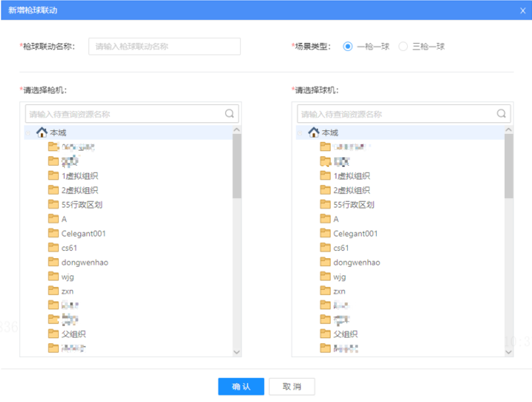Image resolution: width=532 pixels, height=402 pixels.
Task: Select 55行政区划 label in gun camera tree
Action: [82, 205]
